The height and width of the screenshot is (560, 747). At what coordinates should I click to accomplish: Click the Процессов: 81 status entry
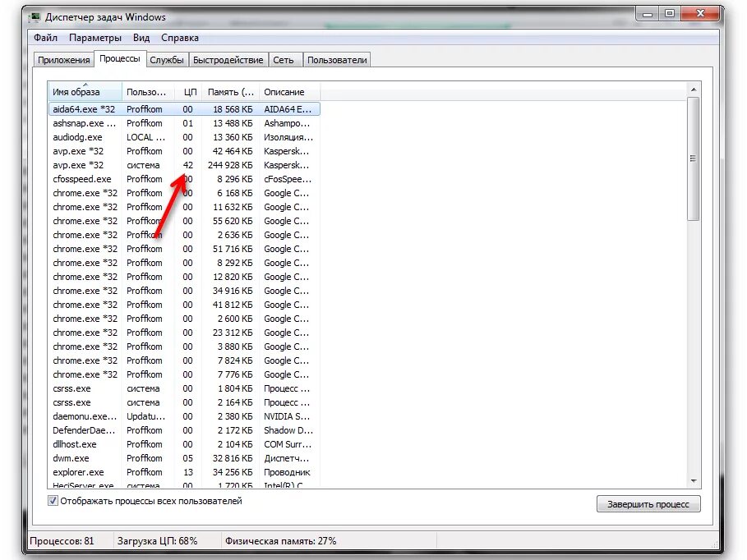click(x=62, y=541)
